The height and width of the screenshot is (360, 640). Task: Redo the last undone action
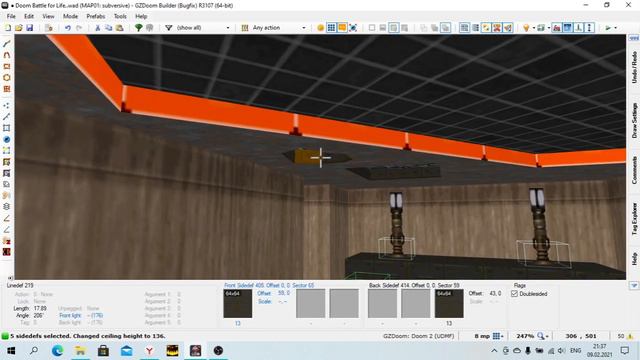79,28
